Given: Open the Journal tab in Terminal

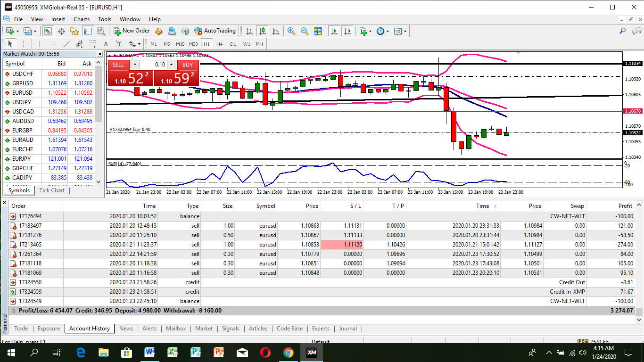Looking at the screenshot, I should pos(347,329).
